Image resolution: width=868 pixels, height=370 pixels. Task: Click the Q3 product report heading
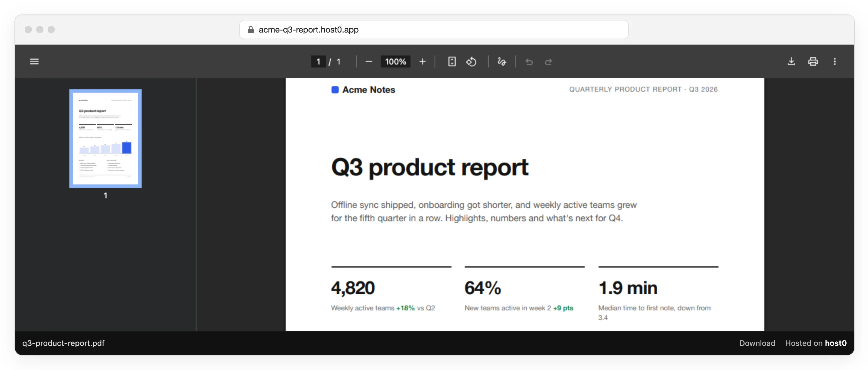tap(429, 167)
